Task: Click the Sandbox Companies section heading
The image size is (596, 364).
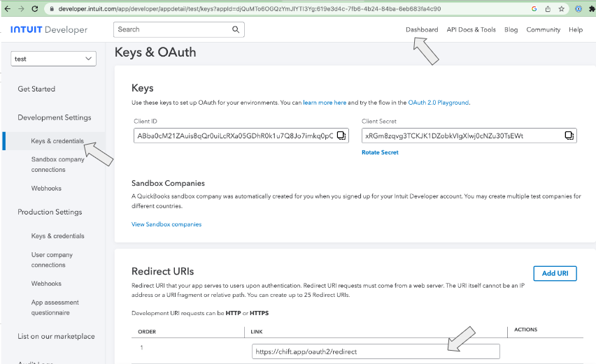Action: (x=168, y=183)
